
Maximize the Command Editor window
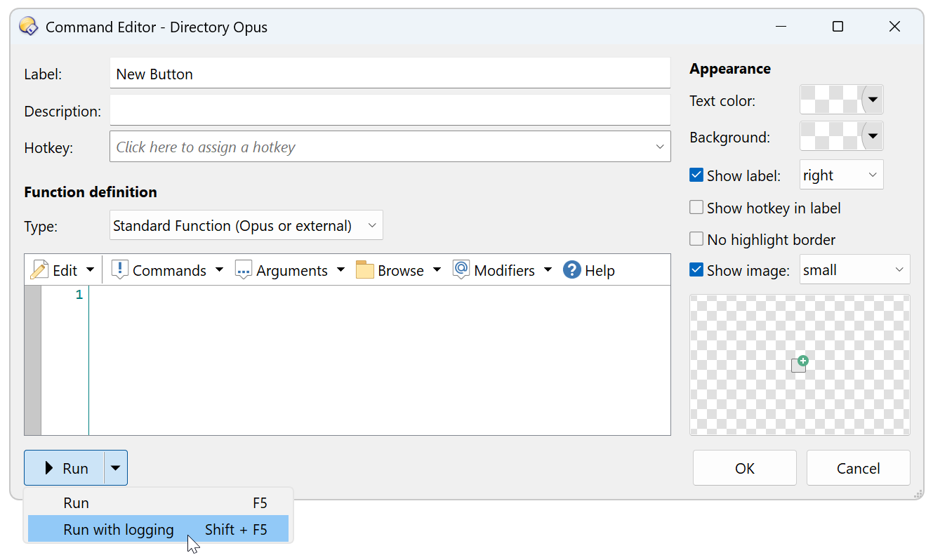pos(838,27)
